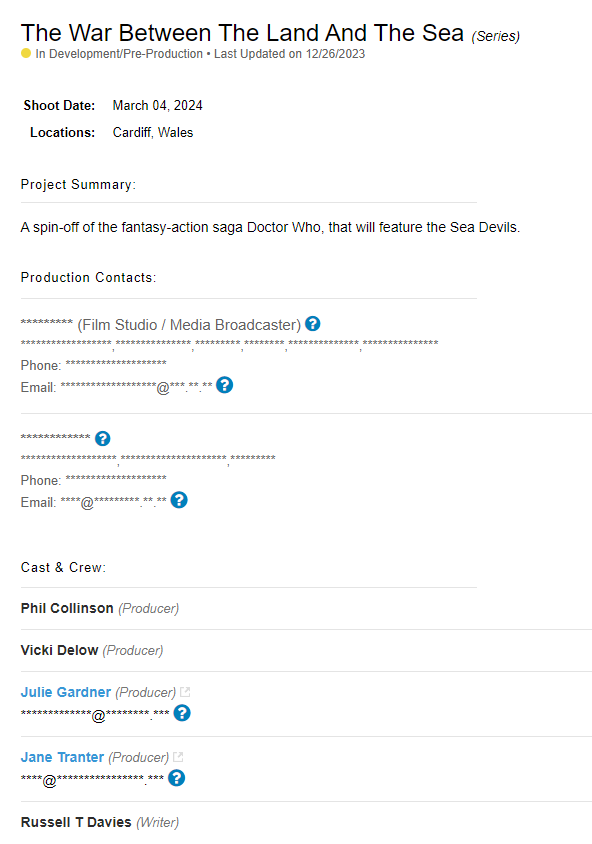This screenshot has height=844, width=592.
Task: Click the Cardiff, Wales location text
Action: pyautogui.click(x=153, y=132)
